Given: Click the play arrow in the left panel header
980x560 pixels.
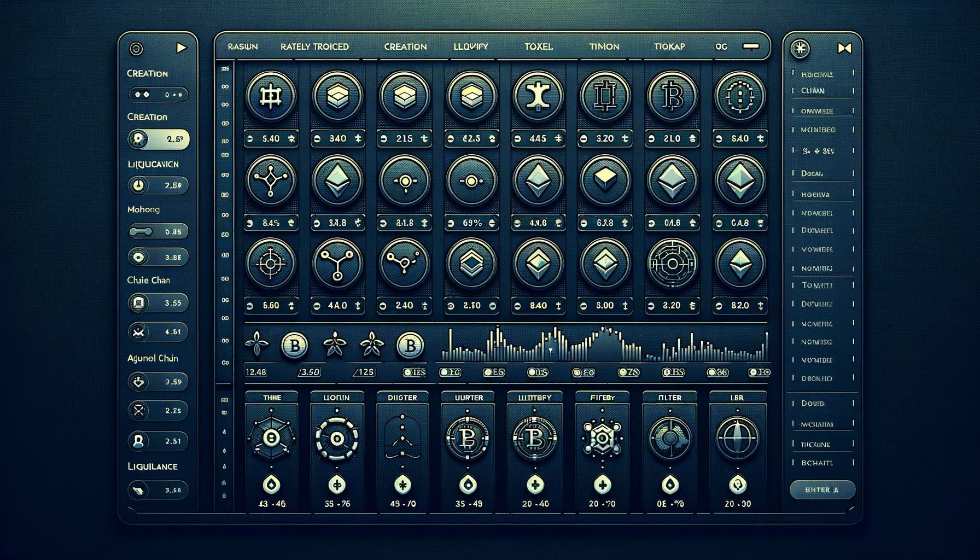Looking at the screenshot, I should pos(182,48).
